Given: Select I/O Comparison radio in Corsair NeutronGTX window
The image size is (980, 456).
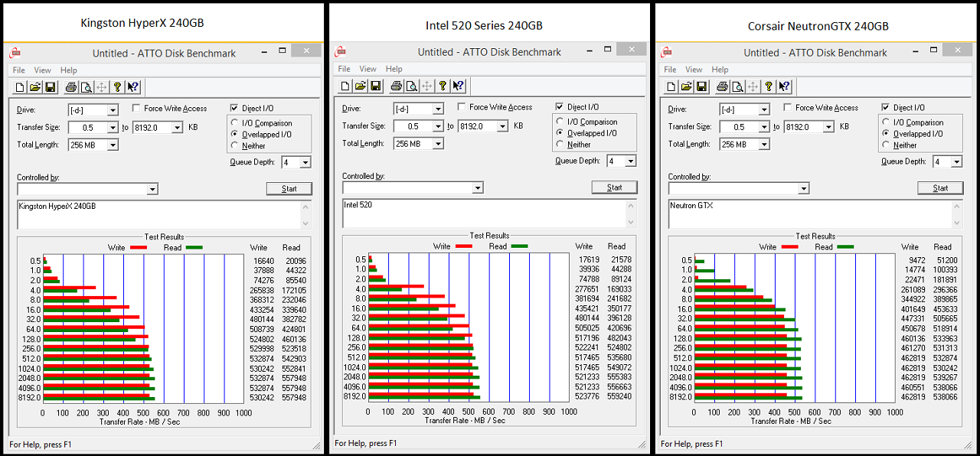Looking at the screenshot, I should click(x=887, y=122).
